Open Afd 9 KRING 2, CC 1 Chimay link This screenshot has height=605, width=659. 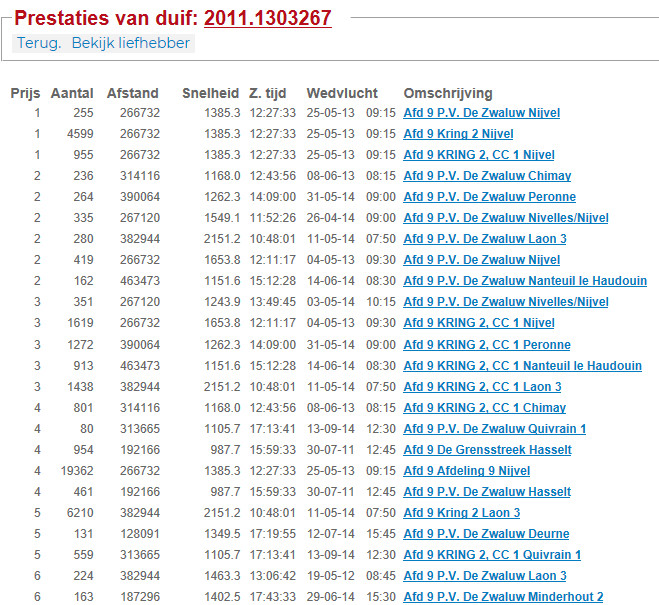[x=485, y=408]
